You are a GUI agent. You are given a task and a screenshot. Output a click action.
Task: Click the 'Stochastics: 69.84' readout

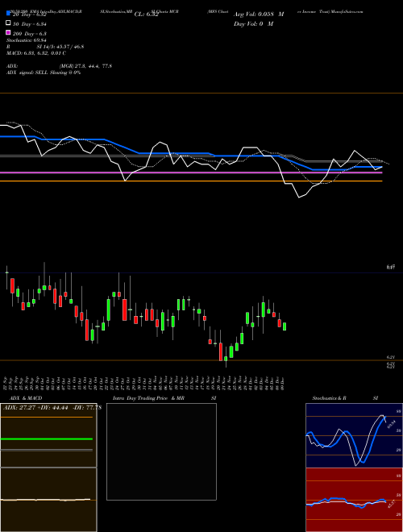tap(26, 40)
